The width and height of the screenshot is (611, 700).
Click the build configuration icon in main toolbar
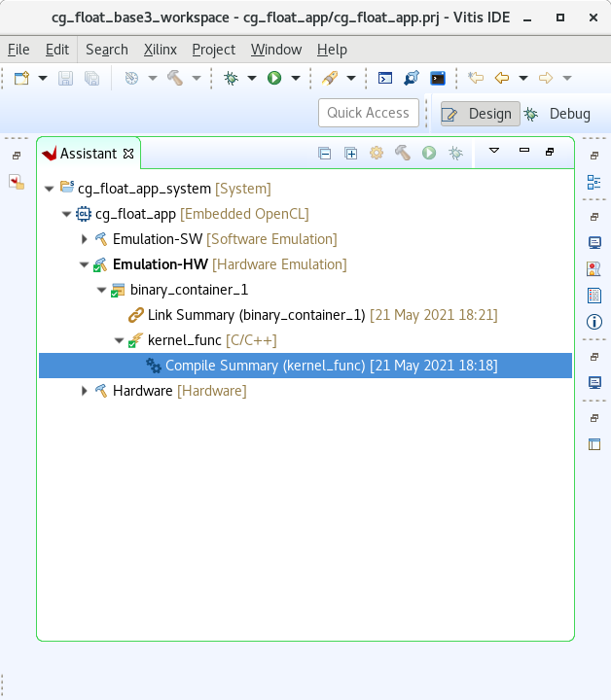coord(131,78)
